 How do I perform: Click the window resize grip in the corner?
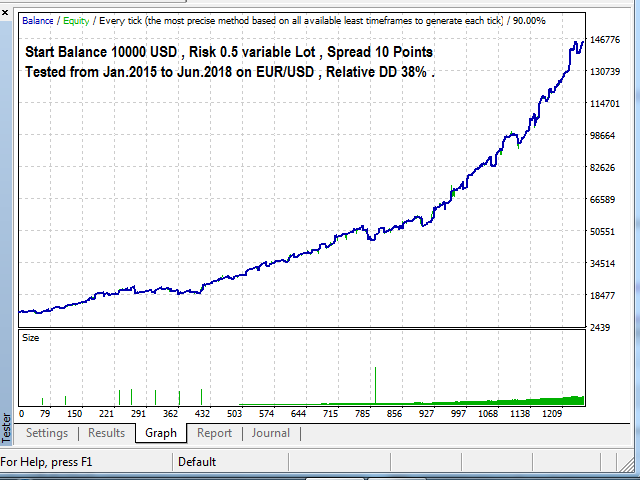627,463
